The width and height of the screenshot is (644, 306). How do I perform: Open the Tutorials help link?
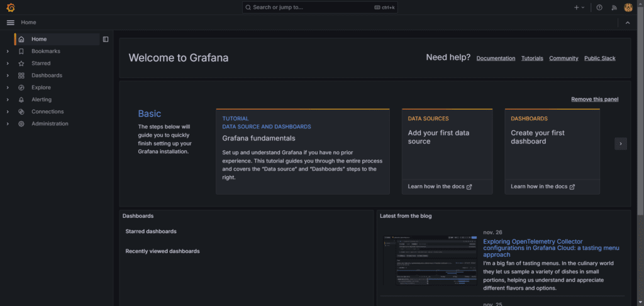pos(532,59)
